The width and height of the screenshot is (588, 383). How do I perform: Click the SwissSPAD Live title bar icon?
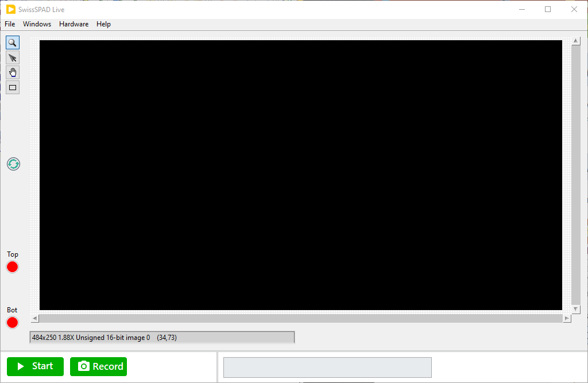click(11, 9)
